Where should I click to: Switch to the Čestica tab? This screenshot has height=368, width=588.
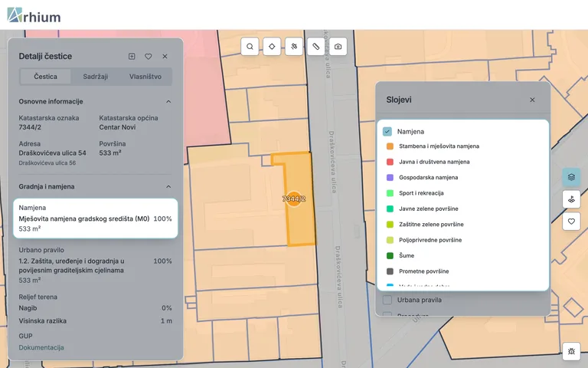pyautogui.click(x=45, y=77)
